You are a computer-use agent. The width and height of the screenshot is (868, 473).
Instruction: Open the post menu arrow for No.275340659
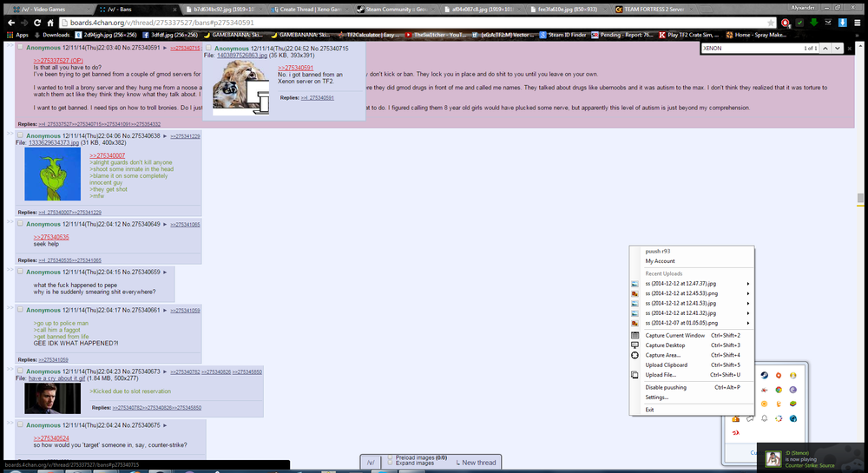(x=165, y=273)
